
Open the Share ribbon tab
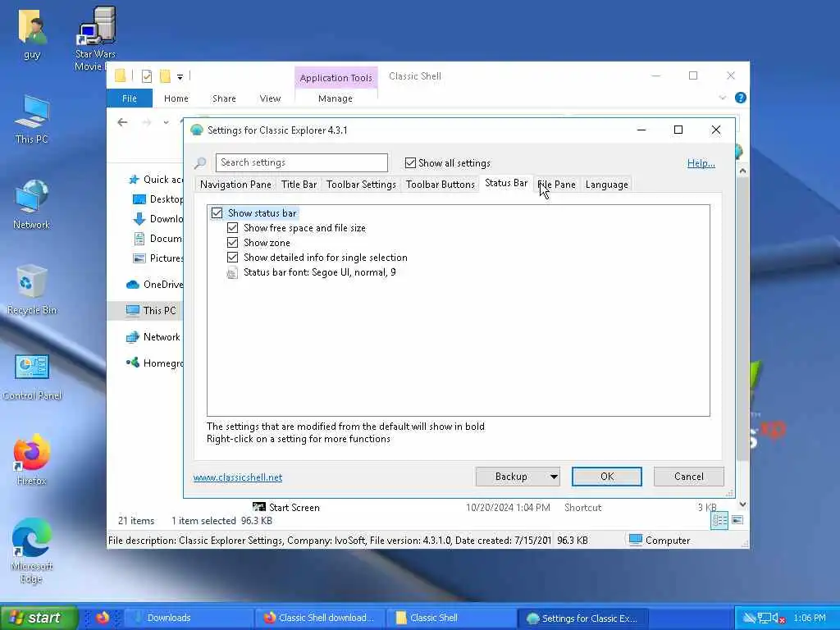pos(224,98)
